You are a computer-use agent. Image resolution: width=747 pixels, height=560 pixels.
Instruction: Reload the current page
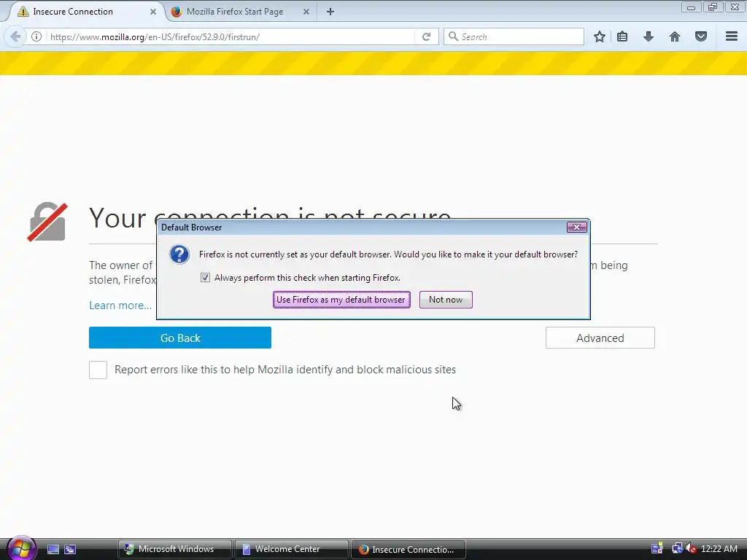426,36
